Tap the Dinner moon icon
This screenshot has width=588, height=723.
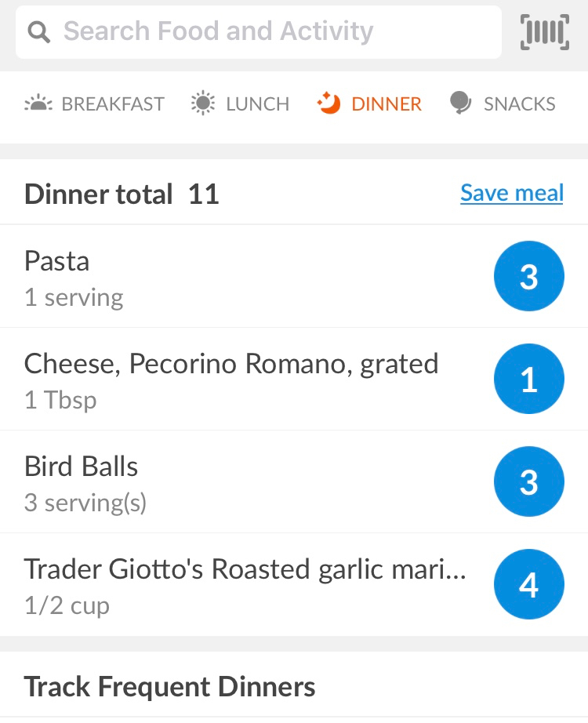tap(328, 103)
